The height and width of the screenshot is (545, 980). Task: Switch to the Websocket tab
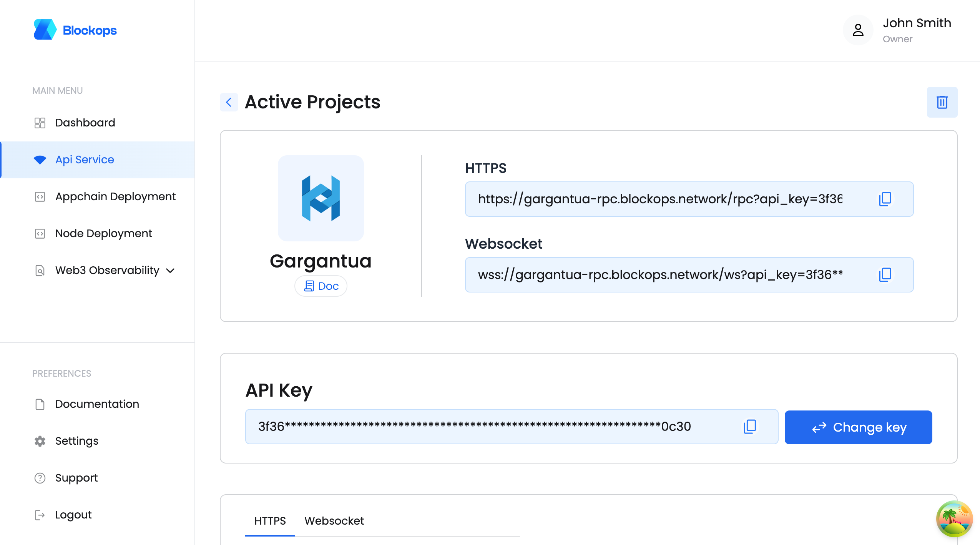334,521
